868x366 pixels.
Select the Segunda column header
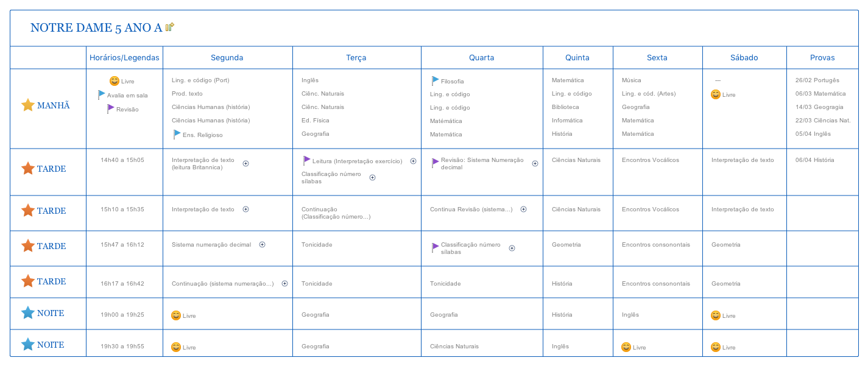click(227, 58)
